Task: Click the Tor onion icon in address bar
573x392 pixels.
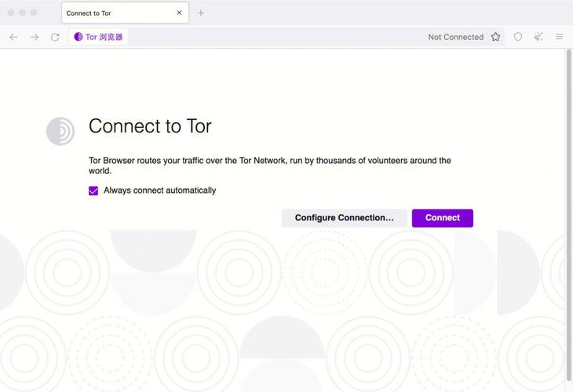Action: click(78, 37)
